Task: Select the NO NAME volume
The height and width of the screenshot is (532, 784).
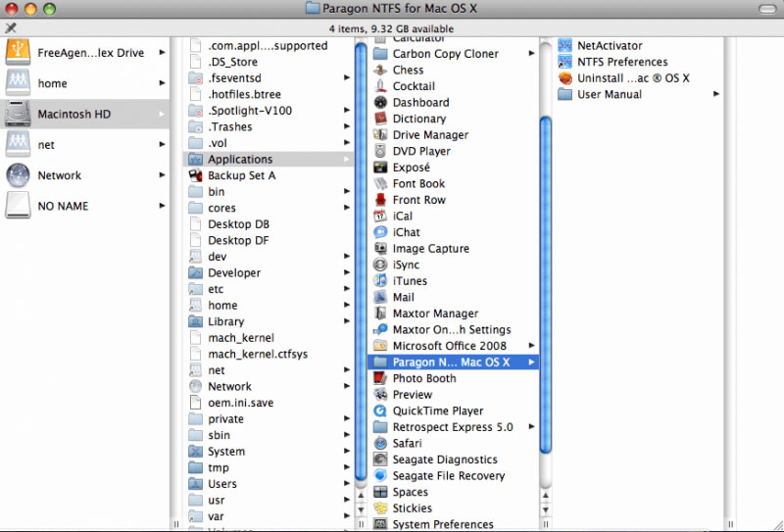Action: tap(63, 207)
